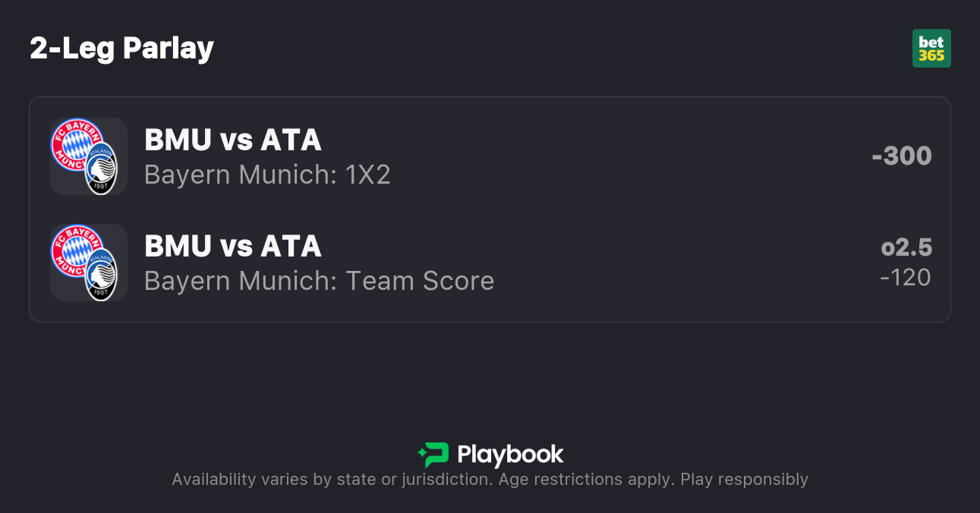Click "Bayern Munich: Team Score" market label
The width and height of the screenshot is (980, 513).
(x=319, y=282)
